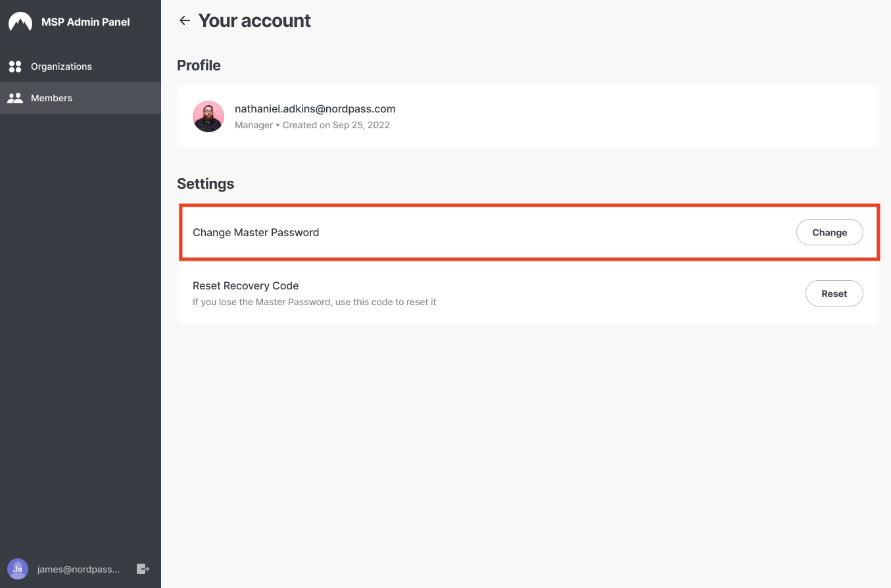Click the purple "Ja" user avatar
Viewport: 891px width, 588px height.
[x=18, y=569]
